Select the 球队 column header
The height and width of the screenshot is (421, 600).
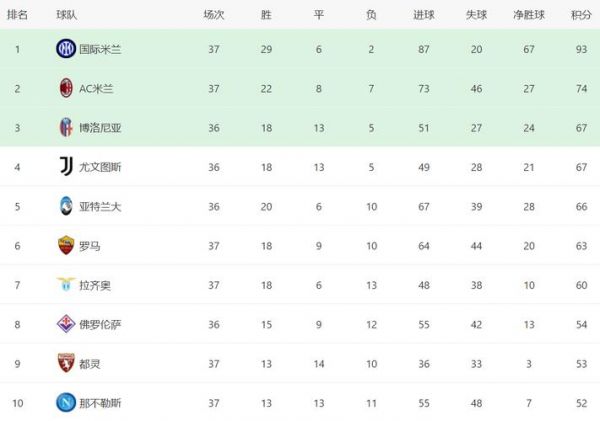[x=67, y=15]
